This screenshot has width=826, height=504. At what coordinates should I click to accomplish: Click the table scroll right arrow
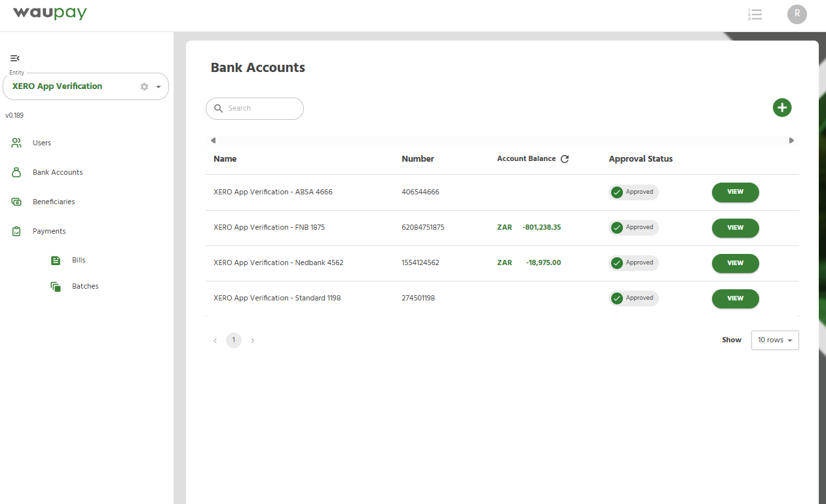click(x=791, y=140)
